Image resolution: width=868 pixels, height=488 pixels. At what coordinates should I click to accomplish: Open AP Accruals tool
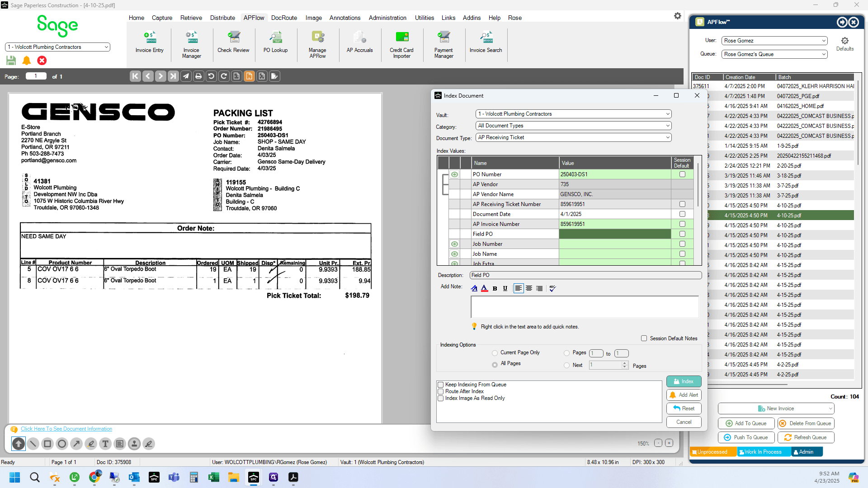[x=360, y=43]
